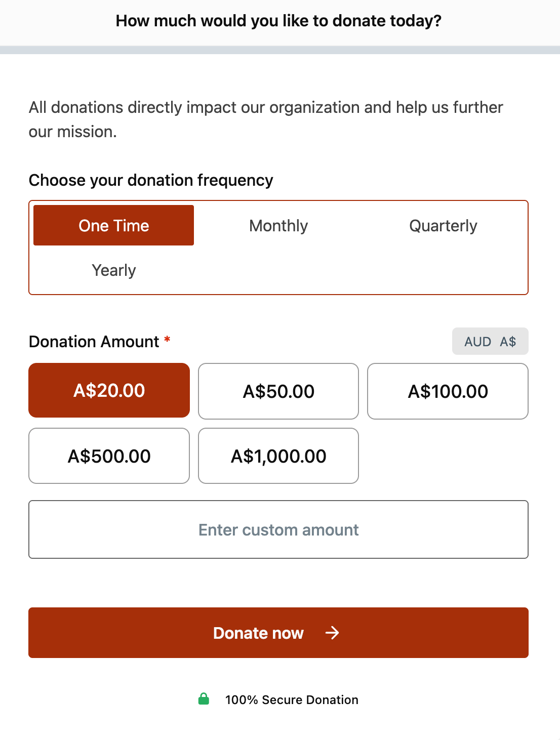Viewport: 560px width, 740px height.
Task: Pick the Yearly frequency option
Action: pyautogui.click(x=113, y=270)
